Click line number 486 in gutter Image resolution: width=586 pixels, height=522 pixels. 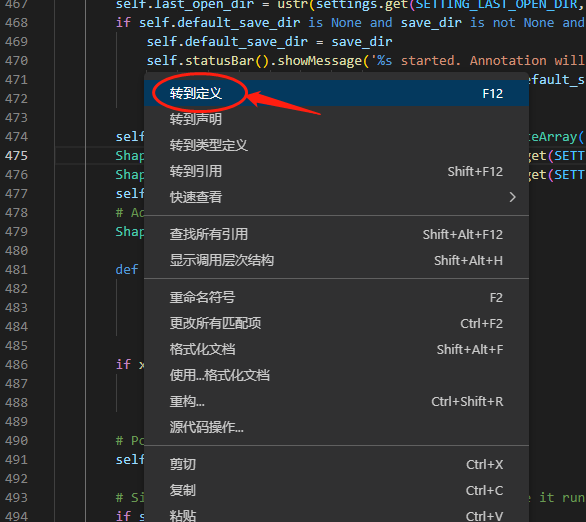click(16, 364)
